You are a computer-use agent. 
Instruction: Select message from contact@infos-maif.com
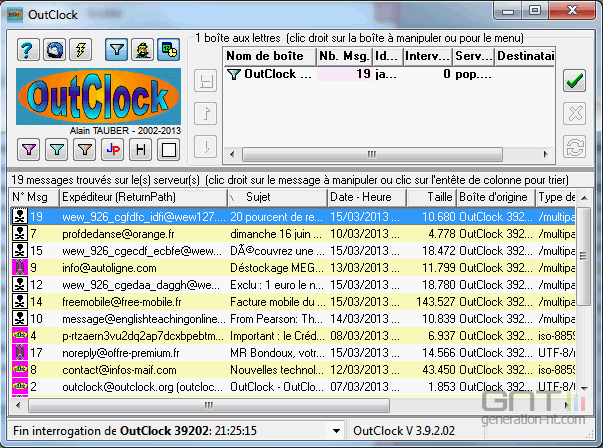point(293,370)
